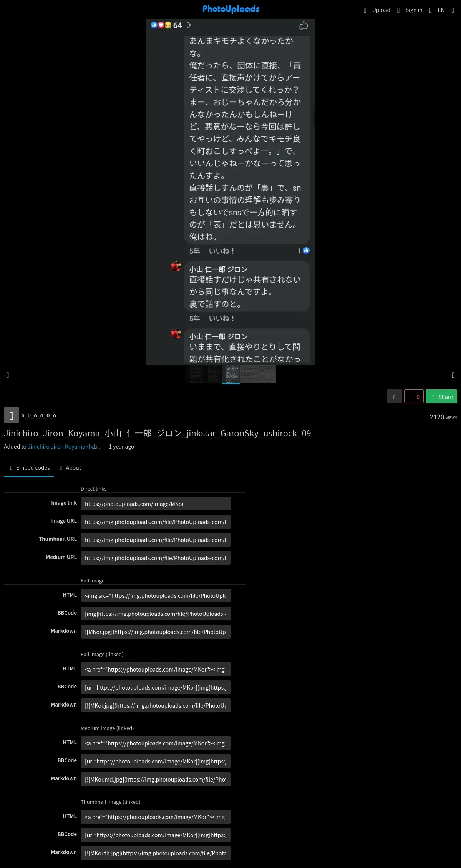The image size is (461, 868).
Task: Like the image using the red-outlined 0 button
Action: (x=414, y=396)
